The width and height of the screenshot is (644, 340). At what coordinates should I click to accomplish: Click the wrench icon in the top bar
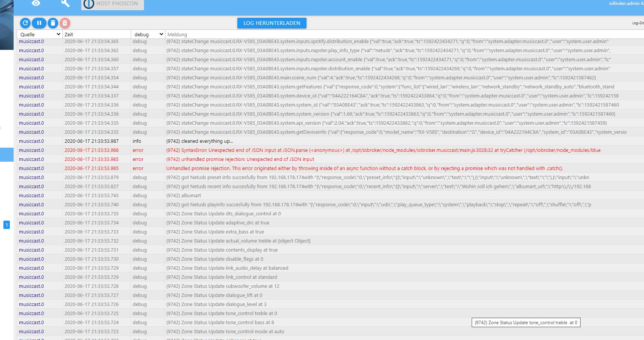(65, 3)
